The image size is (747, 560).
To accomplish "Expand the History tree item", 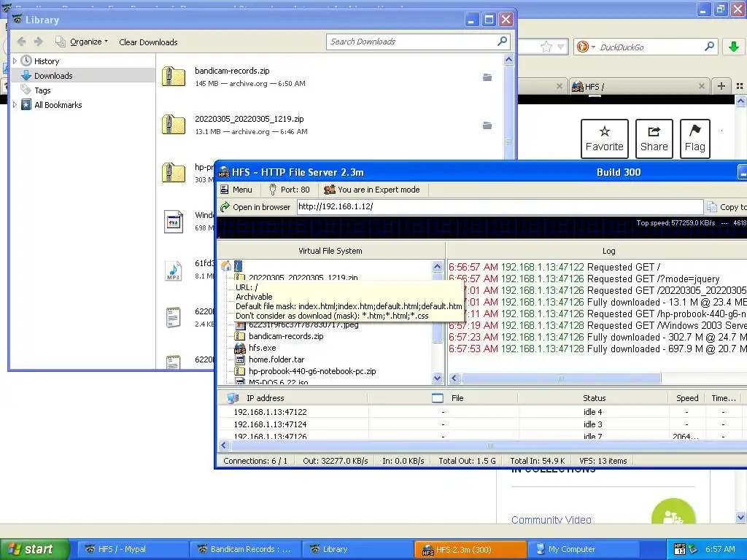I will click(x=15, y=61).
